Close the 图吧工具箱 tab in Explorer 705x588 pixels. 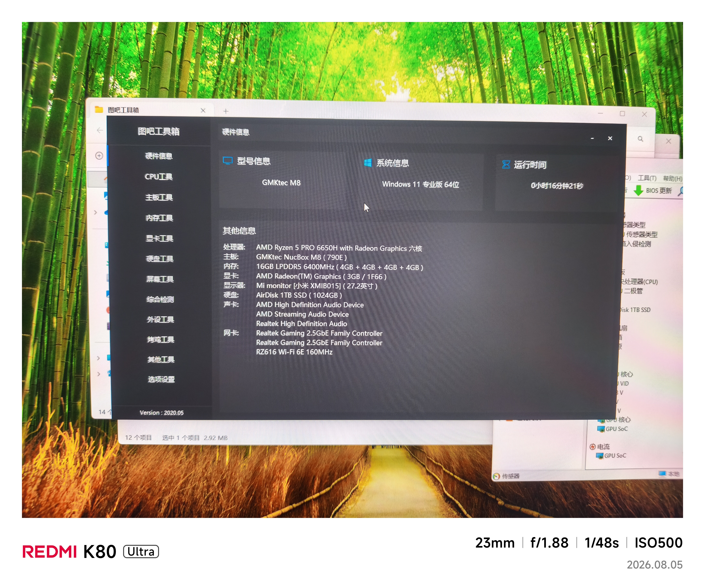pyautogui.click(x=203, y=110)
